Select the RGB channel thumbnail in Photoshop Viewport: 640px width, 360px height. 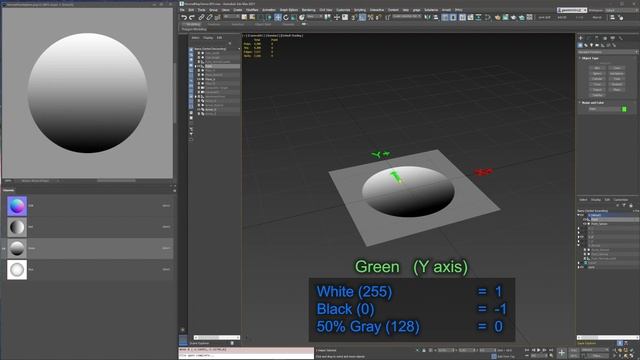coord(17,206)
